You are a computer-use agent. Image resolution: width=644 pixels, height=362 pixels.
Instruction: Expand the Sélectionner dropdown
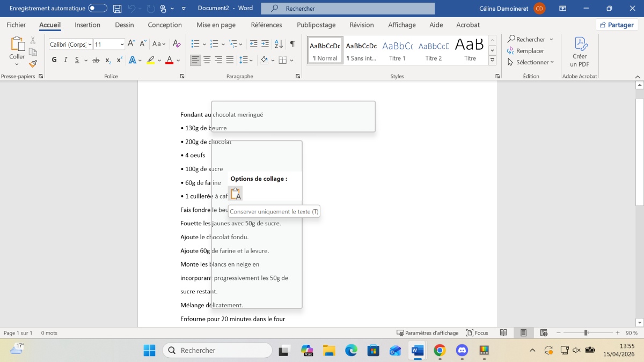[x=531, y=62]
